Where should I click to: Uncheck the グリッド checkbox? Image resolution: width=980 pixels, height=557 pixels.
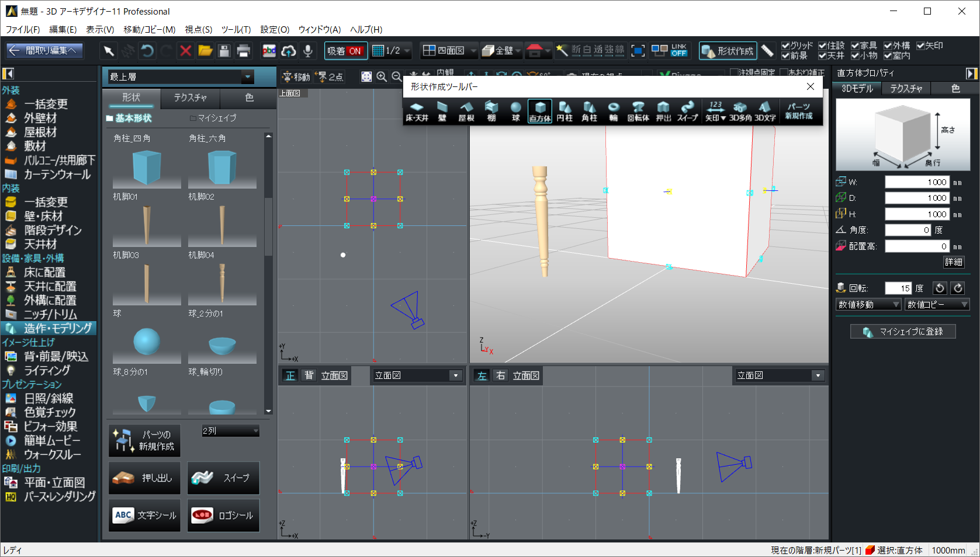785,46
